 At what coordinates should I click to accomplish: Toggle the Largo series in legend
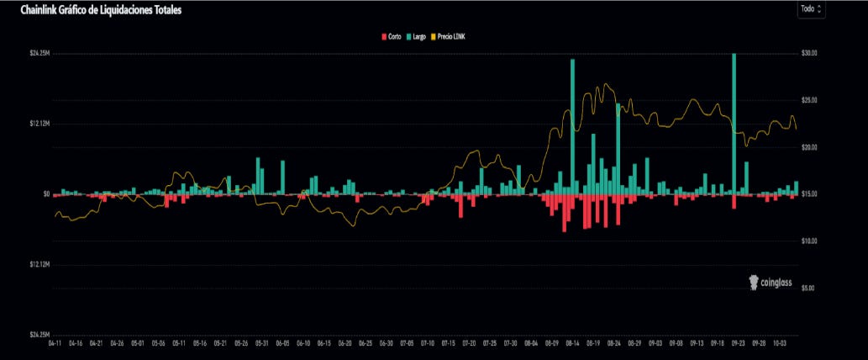tap(416, 36)
